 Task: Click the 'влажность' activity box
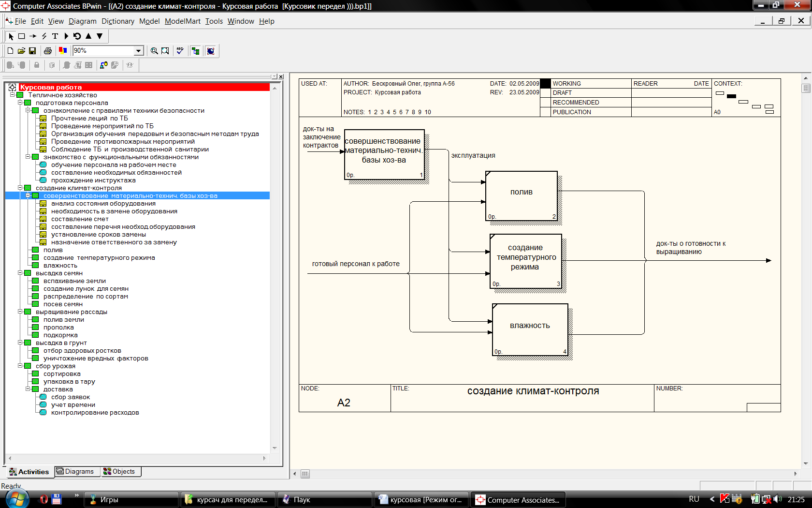(x=530, y=329)
